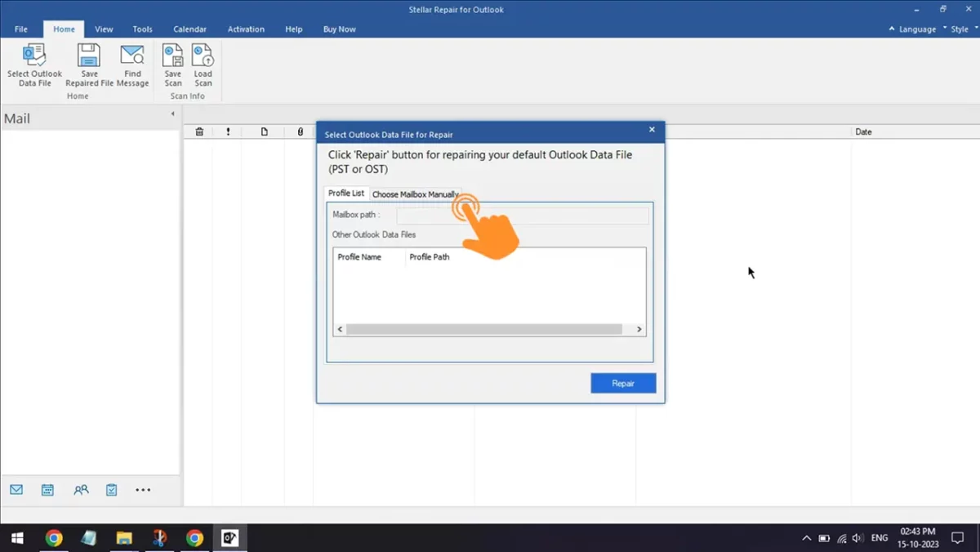Collapse the Mail pane arrow
980x552 pixels.
click(172, 114)
